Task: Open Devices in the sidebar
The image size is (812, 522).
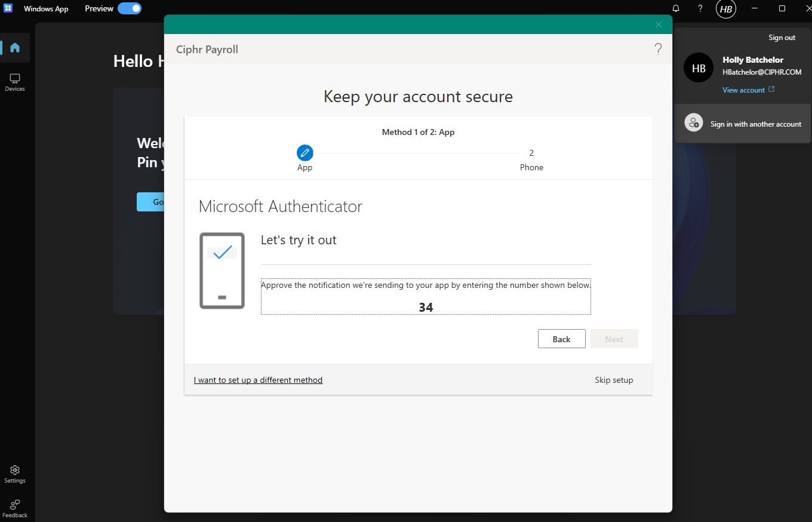Action: [x=15, y=82]
